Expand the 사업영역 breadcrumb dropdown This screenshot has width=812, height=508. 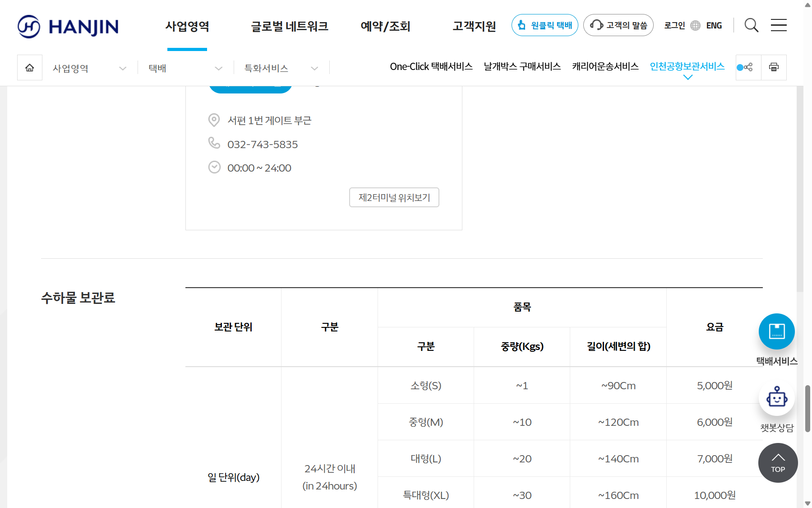tap(90, 68)
